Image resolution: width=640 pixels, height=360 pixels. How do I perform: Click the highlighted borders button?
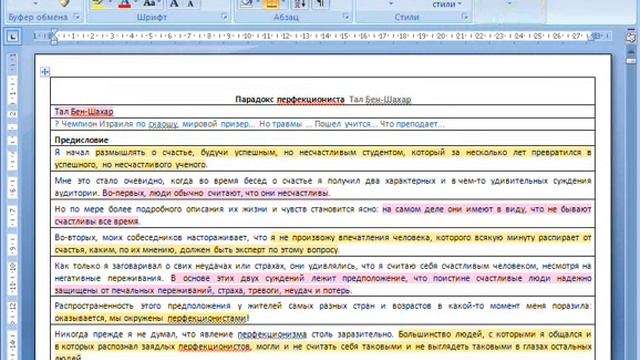[x=272, y=4]
